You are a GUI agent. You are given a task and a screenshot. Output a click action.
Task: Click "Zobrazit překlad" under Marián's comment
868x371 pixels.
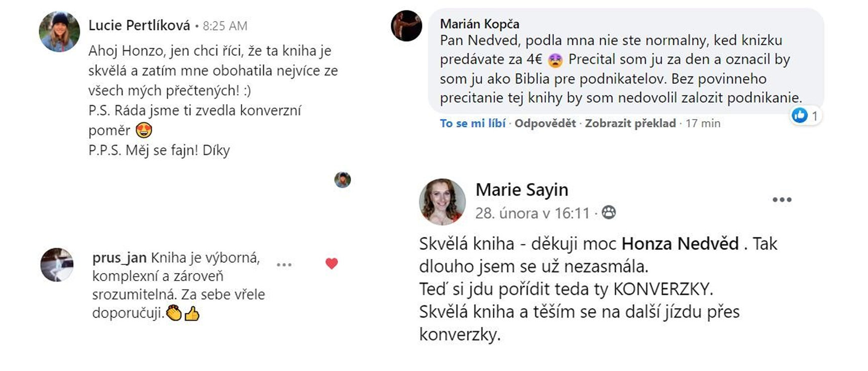coord(630,123)
